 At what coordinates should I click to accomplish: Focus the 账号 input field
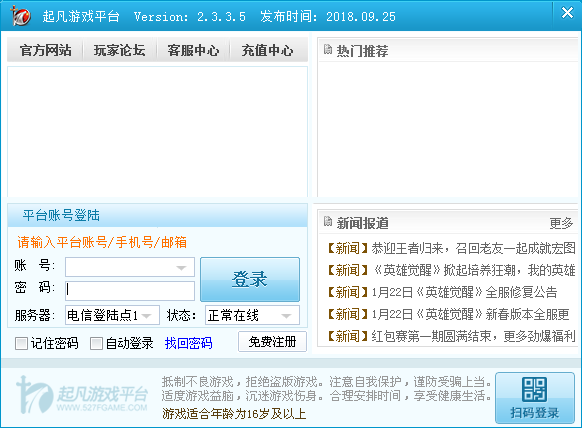pos(130,267)
